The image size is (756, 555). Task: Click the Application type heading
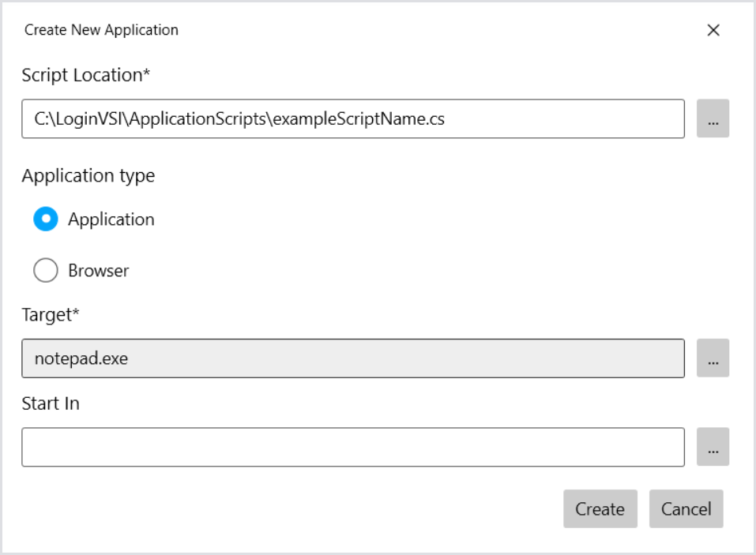tap(88, 175)
